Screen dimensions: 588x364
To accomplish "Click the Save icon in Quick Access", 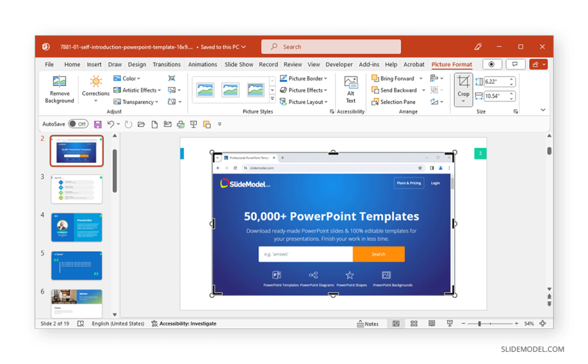I will point(98,124).
